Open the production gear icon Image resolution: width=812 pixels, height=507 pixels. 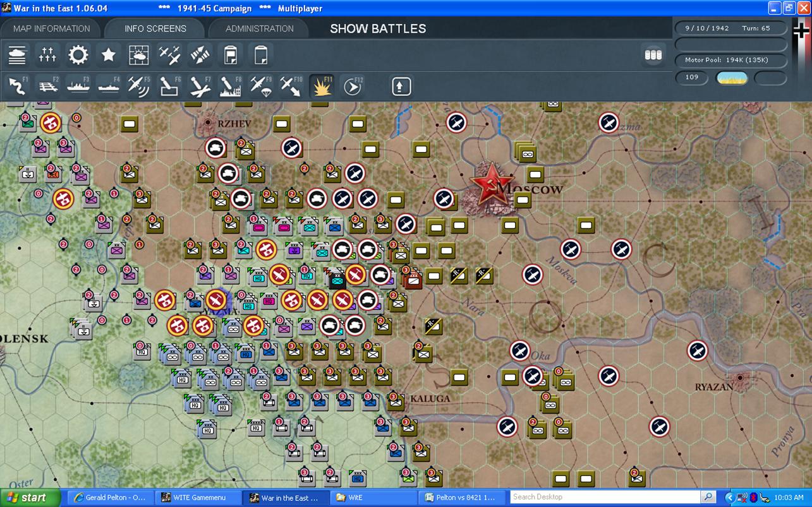[78, 55]
